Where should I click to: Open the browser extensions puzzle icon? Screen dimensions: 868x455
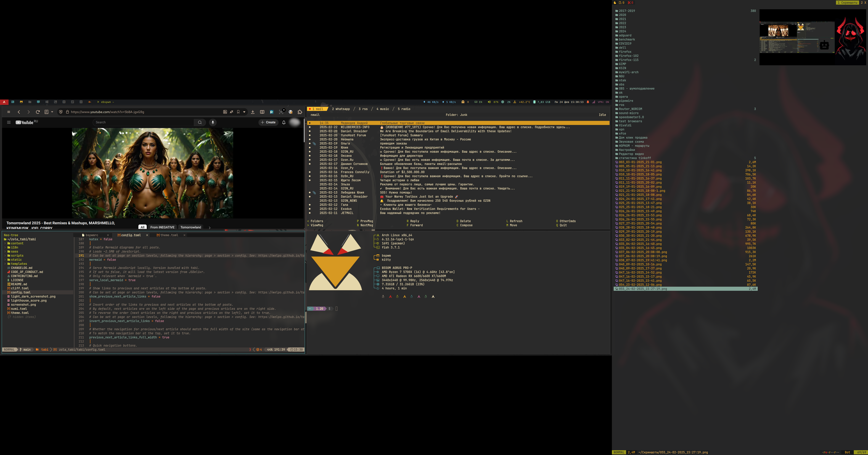point(300,112)
